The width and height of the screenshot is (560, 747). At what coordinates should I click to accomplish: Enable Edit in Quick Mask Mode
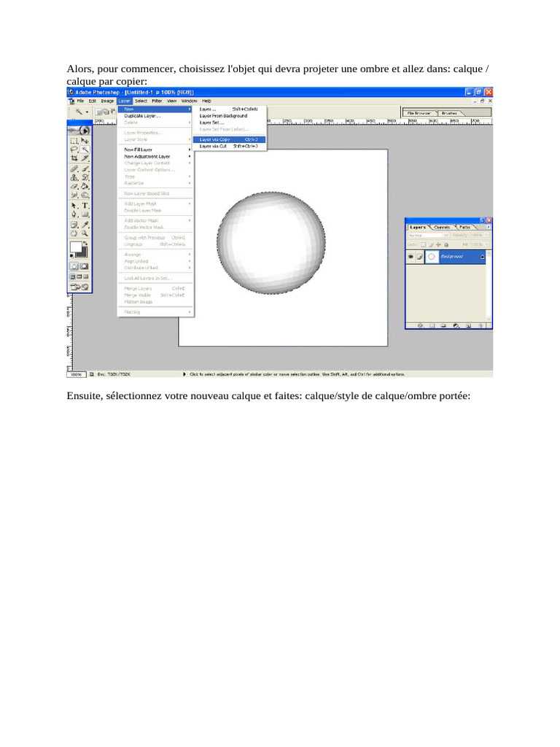click(85, 266)
